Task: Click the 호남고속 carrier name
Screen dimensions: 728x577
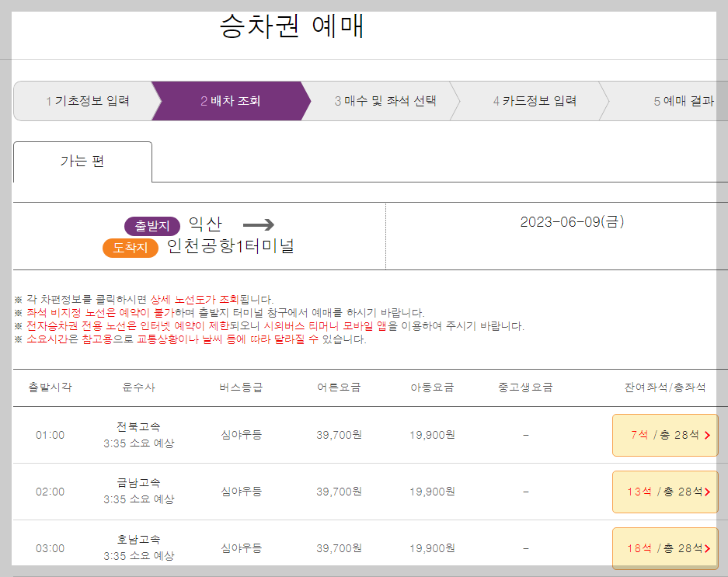Action: point(138,540)
